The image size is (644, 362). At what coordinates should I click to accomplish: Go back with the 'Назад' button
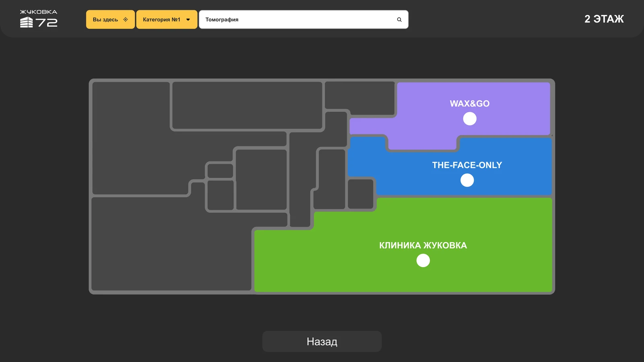click(322, 341)
